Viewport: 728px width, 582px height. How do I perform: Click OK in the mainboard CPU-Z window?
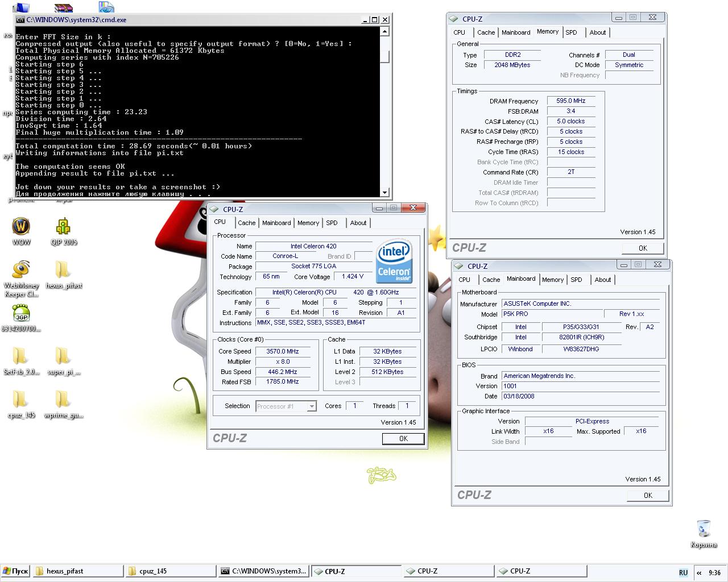tap(648, 495)
